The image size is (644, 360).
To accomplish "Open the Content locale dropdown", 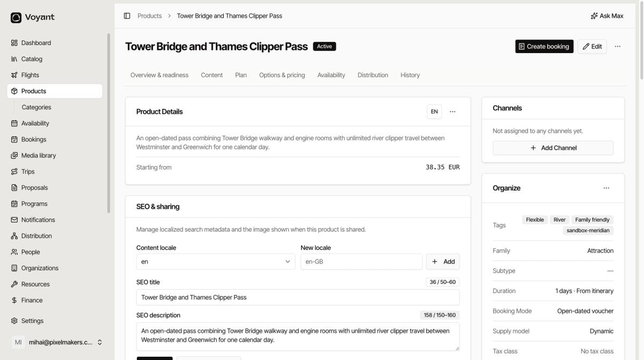I will 216,262.
